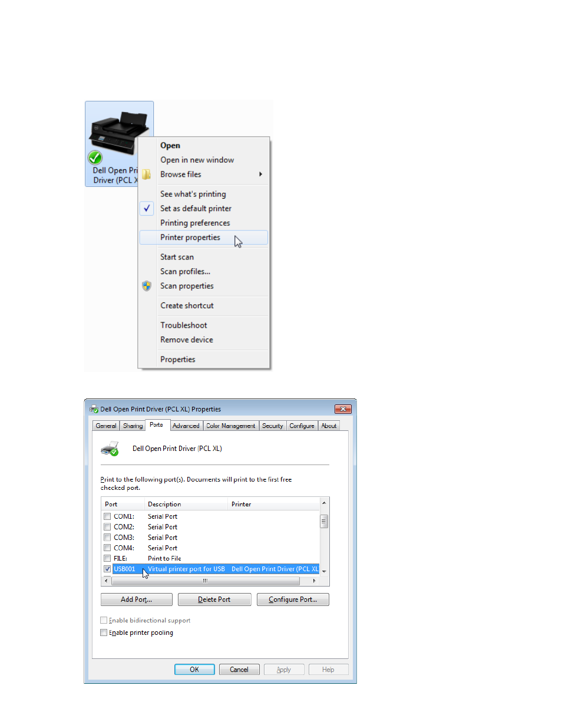Click the horizontal scrollbar thumb in port list

pyautogui.click(x=205, y=581)
